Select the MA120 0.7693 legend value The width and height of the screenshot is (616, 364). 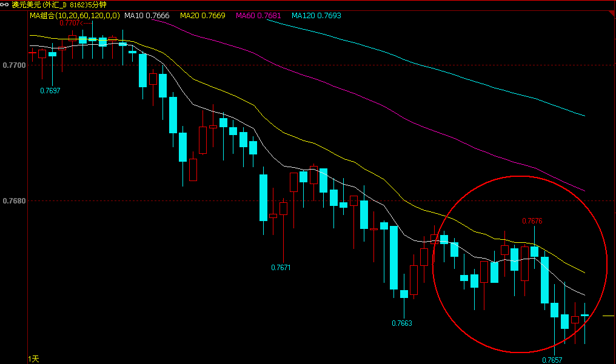click(x=316, y=16)
